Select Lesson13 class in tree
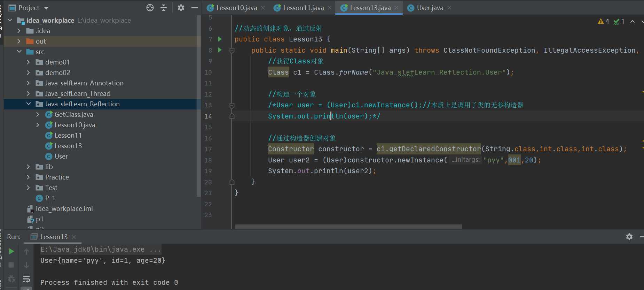The image size is (644, 290). click(68, 146)
